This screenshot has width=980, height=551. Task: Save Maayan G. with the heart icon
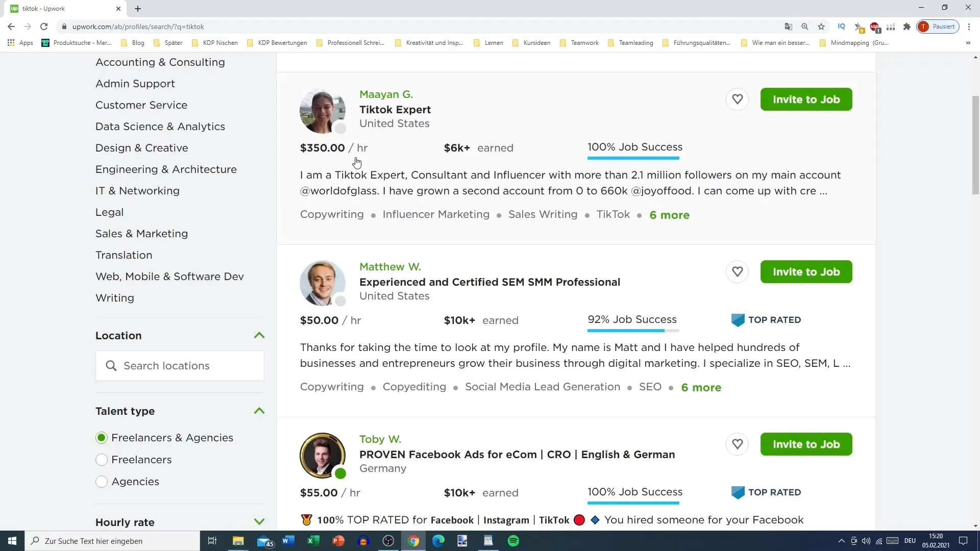pyautogui.click(x=737, y=99)
